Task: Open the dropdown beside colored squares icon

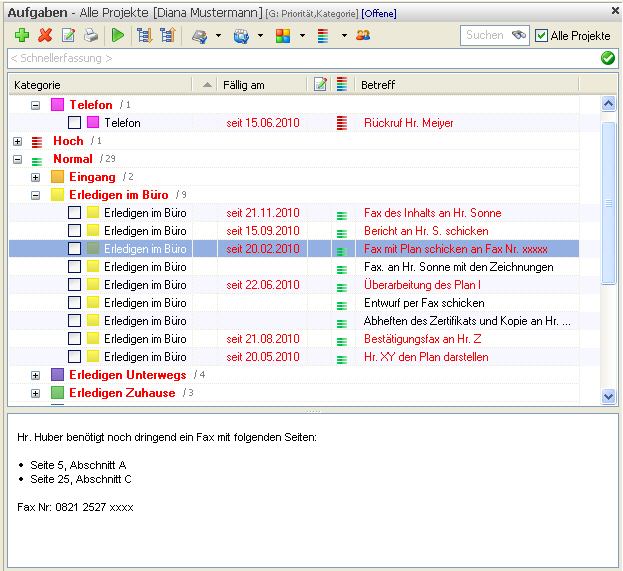Action: (302, 35)
